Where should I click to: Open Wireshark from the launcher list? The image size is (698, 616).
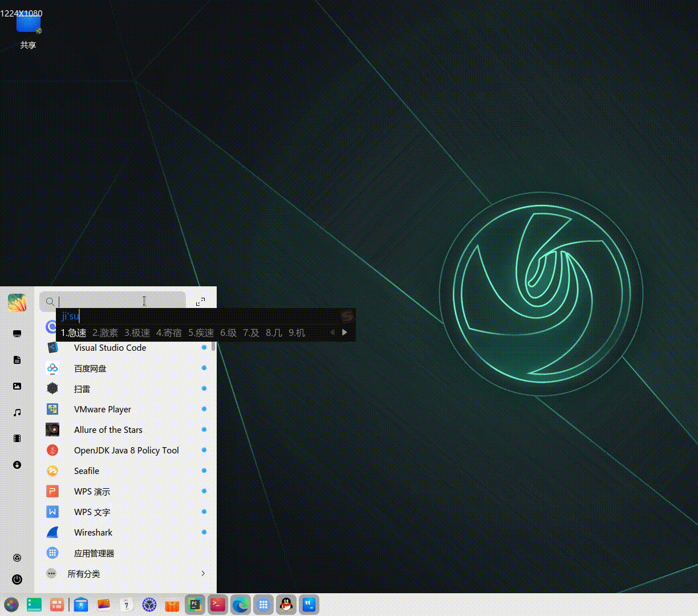click(93, 533)
